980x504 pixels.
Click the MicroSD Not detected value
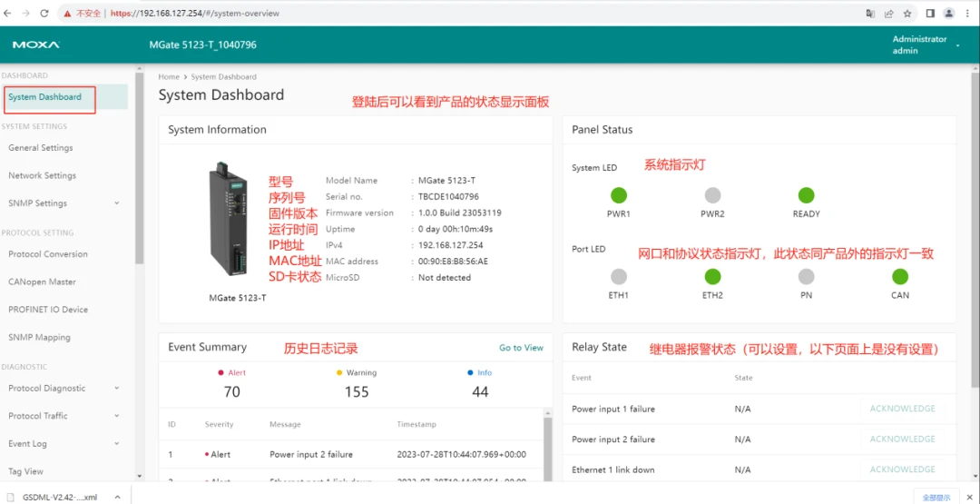click(x=445, y=278)
